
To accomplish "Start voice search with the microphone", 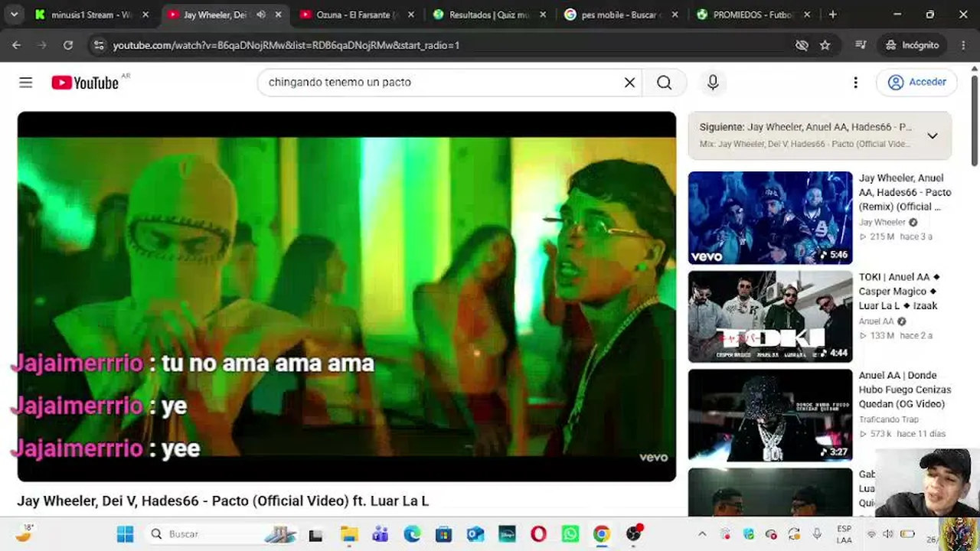I will tap(713, 83).
